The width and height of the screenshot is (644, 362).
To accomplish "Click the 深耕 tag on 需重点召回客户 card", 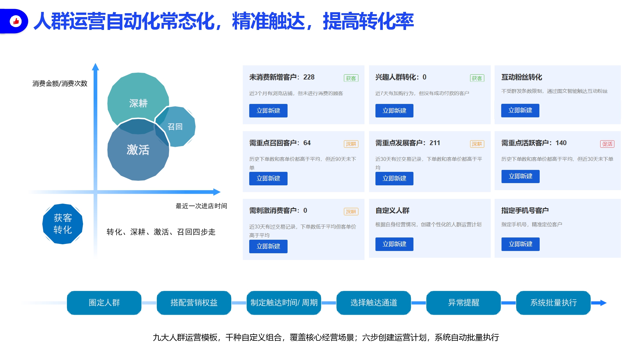I will point(351,144).
